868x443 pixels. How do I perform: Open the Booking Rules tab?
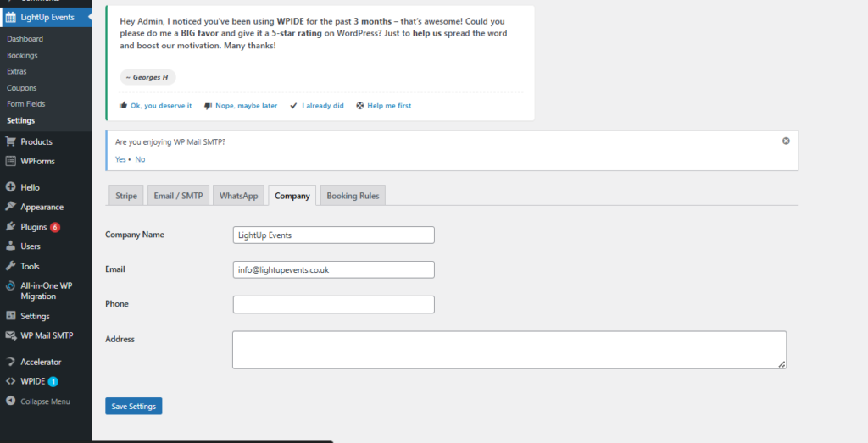tap(353, 195)
